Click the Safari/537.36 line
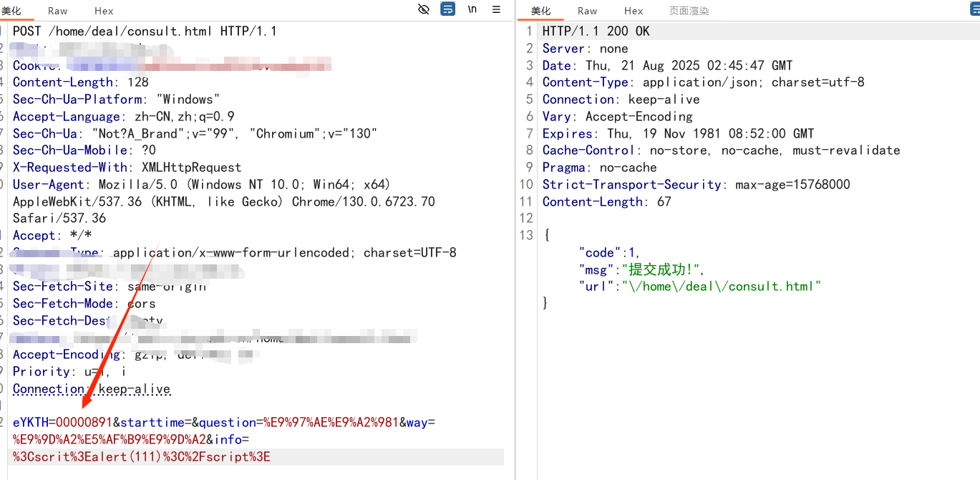 coord(59,219)
